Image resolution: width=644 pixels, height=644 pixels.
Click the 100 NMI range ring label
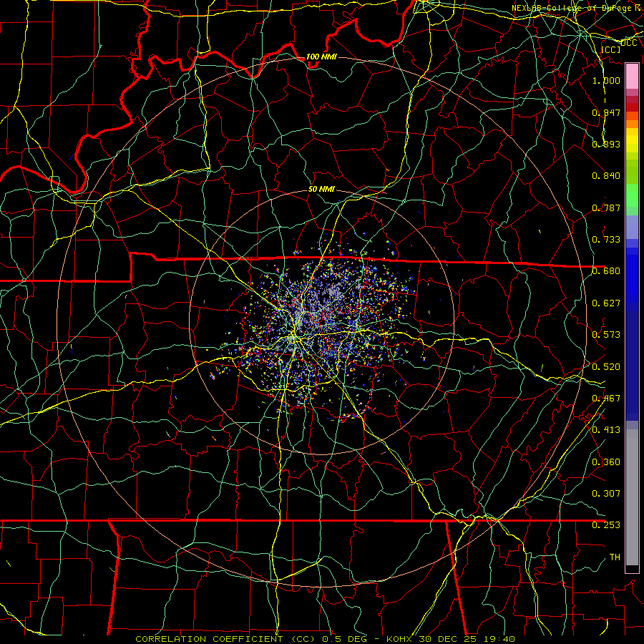click(x=321, y=57)
